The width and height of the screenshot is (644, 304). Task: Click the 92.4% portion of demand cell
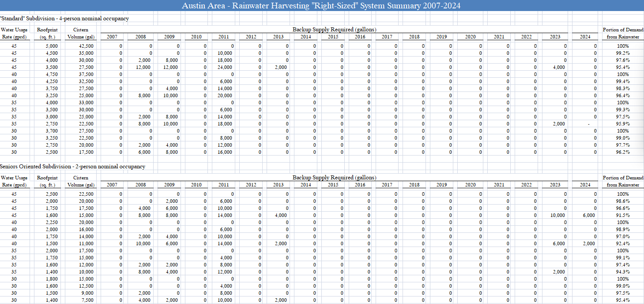[x=623, y=243]
